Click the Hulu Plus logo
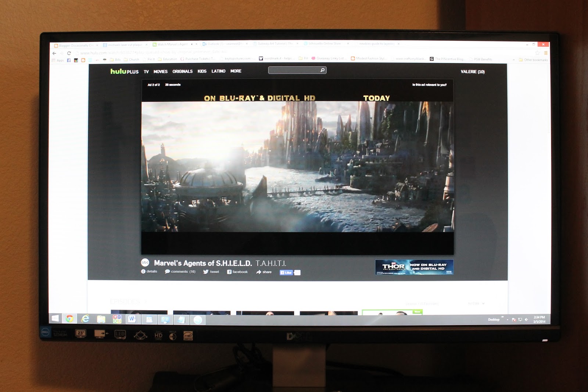The image size is (588, 392). (x=125, y=71)
